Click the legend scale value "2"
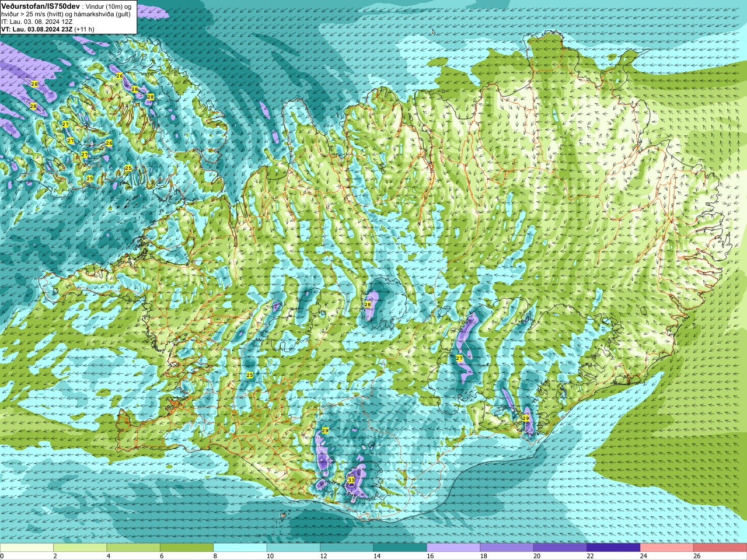Screen dimensions: 747x560 point(55,556)
